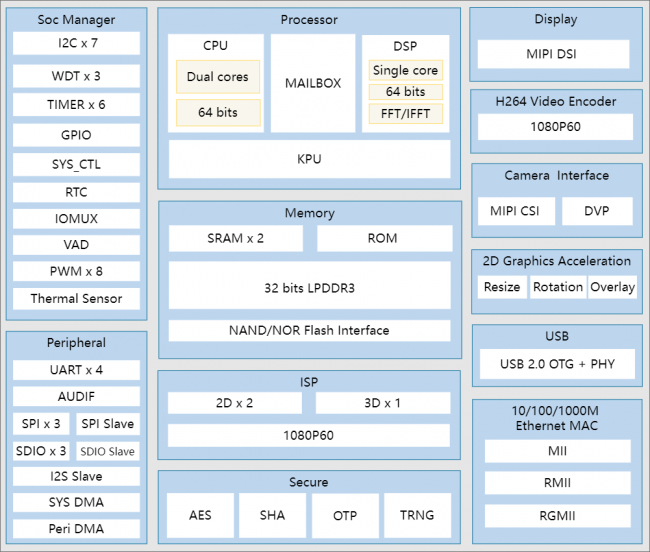The image size is (650, 552).
Task: Click the 2D Graphics Acceleration heading
Action: tap(557, 261)
